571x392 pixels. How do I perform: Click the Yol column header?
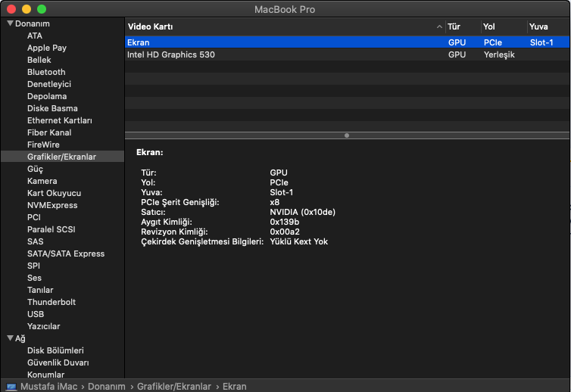coord(489,26)
